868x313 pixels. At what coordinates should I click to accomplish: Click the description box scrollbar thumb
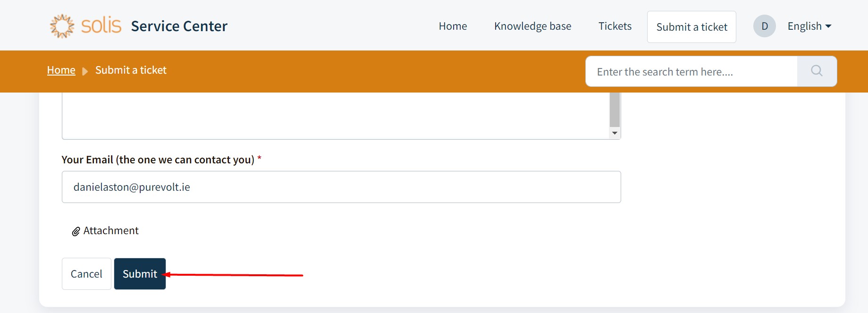(x=615, y=109)
